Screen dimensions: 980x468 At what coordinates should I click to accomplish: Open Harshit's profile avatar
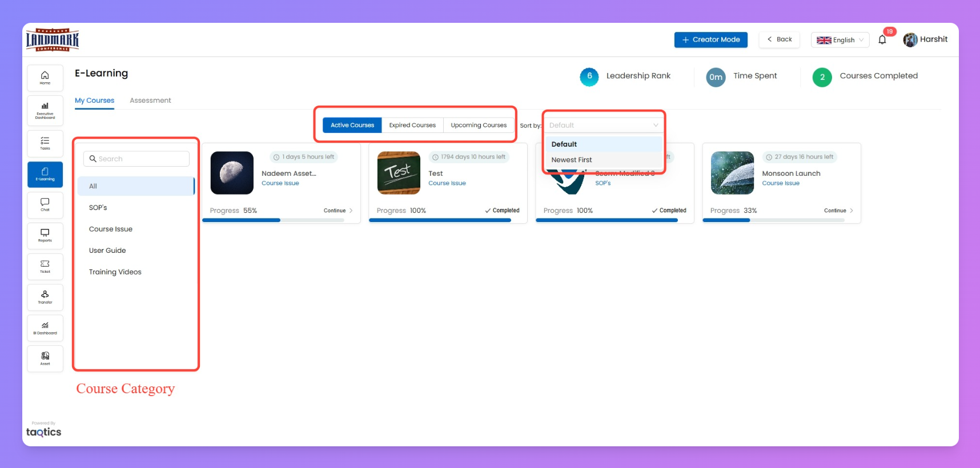pyautogui.click(x=910, y=39)
